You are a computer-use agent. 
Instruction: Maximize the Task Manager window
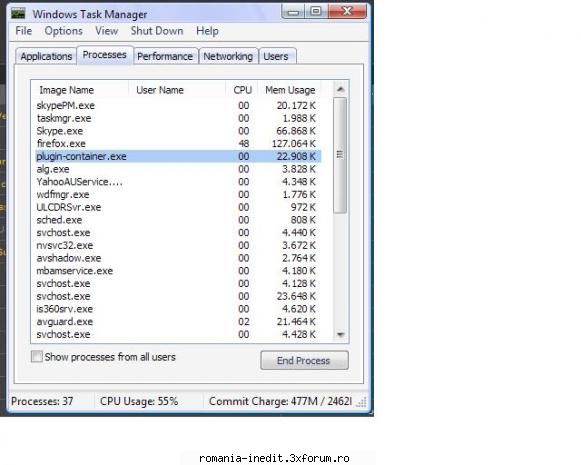pos(315,11)
